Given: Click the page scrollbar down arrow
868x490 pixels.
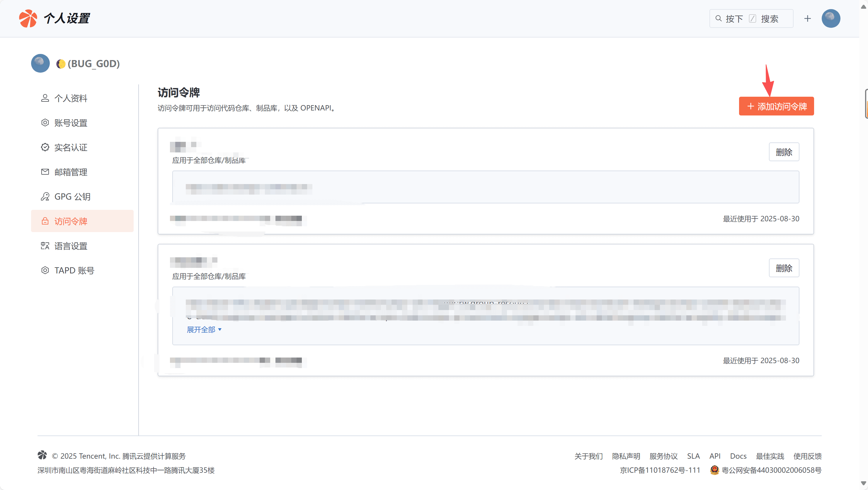Looking at the screenshot, I should 863,483.
